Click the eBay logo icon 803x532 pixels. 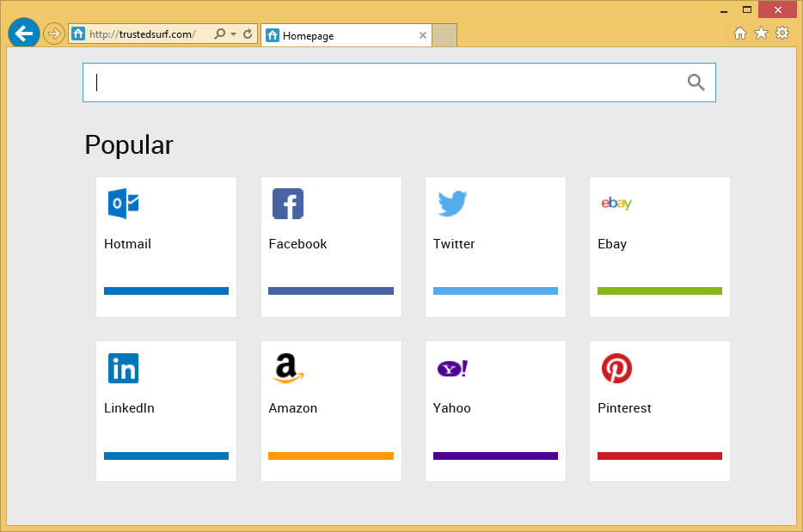[x=616, y=204]
